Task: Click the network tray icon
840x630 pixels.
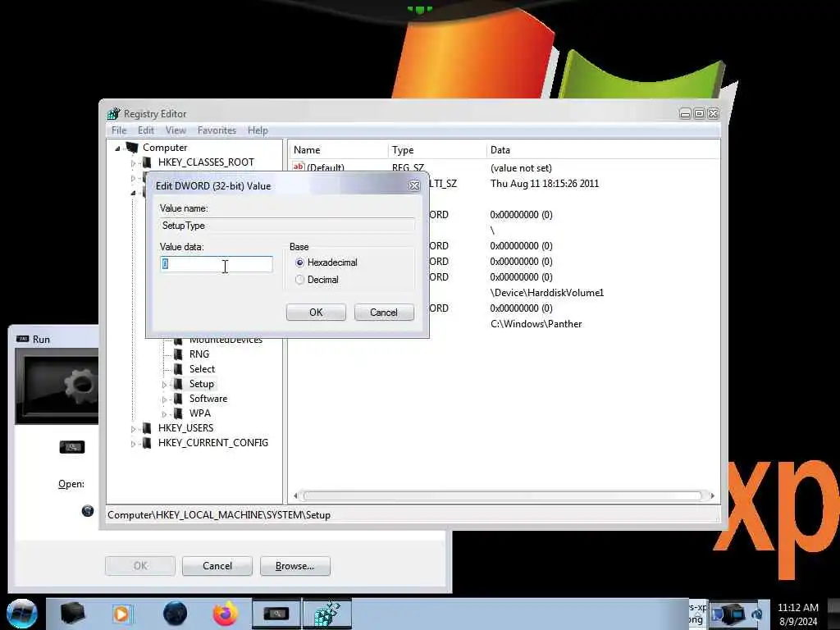Action: coord(757,614)
